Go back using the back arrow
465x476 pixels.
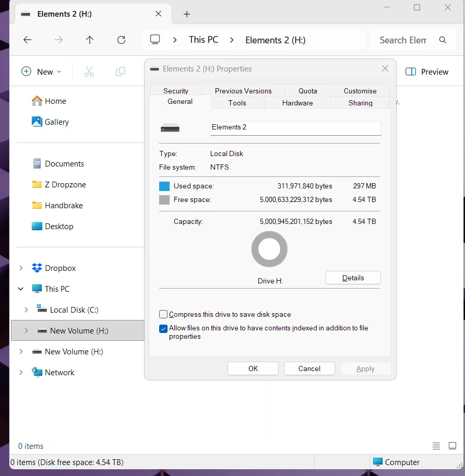pos(27,40)
